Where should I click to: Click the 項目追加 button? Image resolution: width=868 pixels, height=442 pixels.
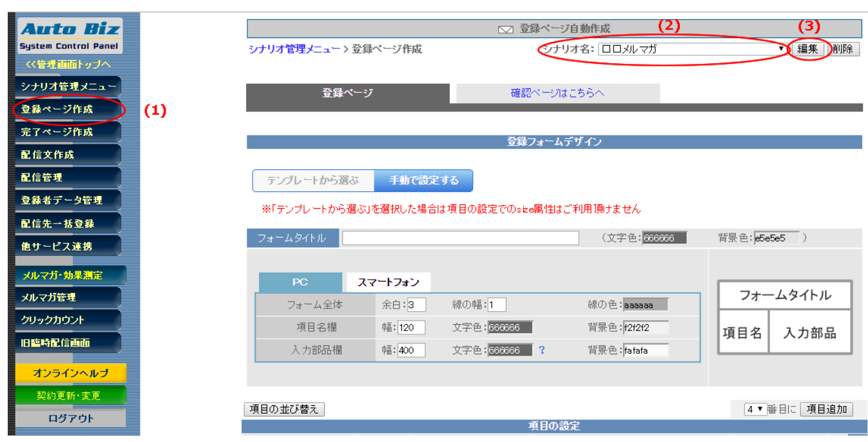pyautogui.click(x=826, y=409)
